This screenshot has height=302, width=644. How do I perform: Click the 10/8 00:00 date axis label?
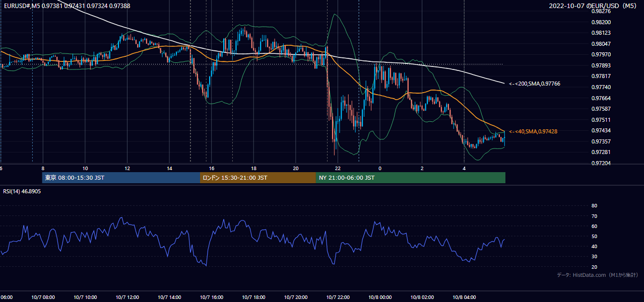point(380,297)
